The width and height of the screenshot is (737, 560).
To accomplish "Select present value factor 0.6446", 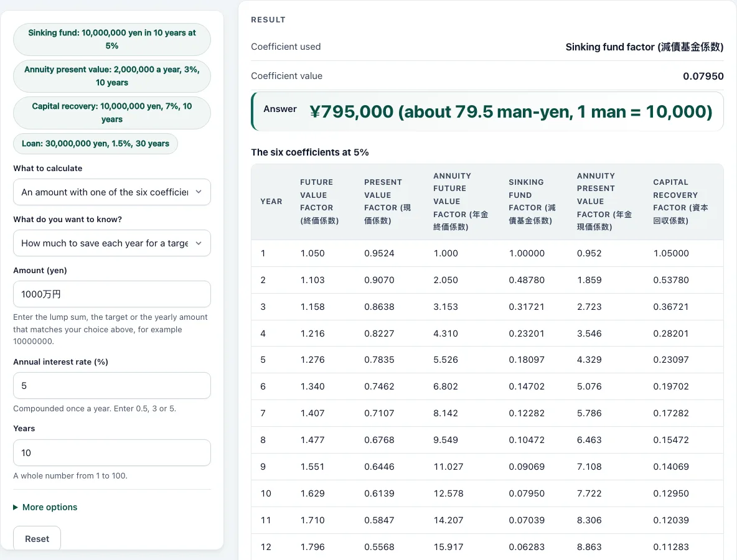I will [x=379, y=467].
